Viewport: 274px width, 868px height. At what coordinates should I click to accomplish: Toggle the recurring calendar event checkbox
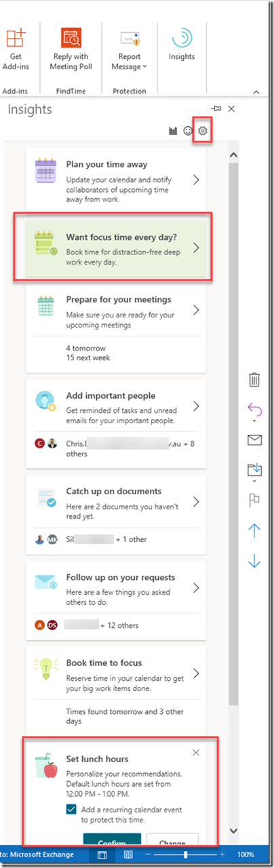(72, 809)
